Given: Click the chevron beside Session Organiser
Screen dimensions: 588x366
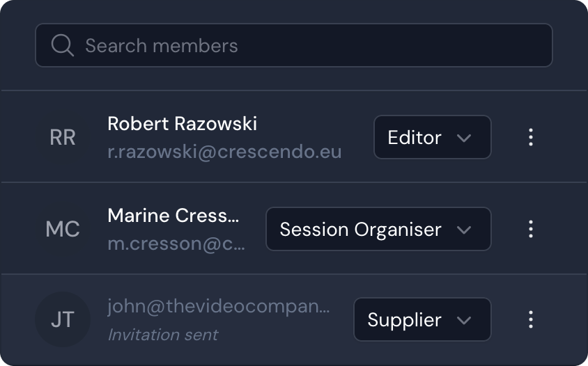Looking at the screenshot, I should 464,230.
